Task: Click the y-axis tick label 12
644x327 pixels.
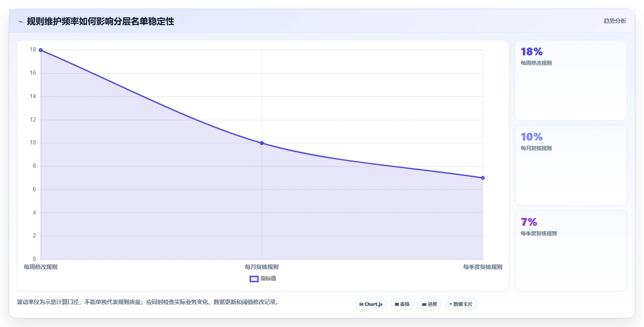Action: pos(33,120)
